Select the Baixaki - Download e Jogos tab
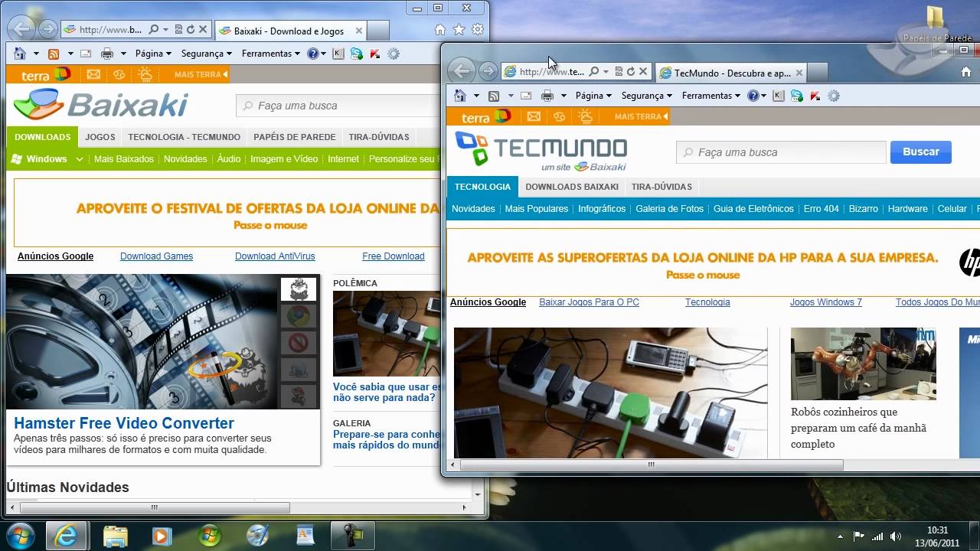This screenshot has height=551, width=980. [x=290, y=31]
